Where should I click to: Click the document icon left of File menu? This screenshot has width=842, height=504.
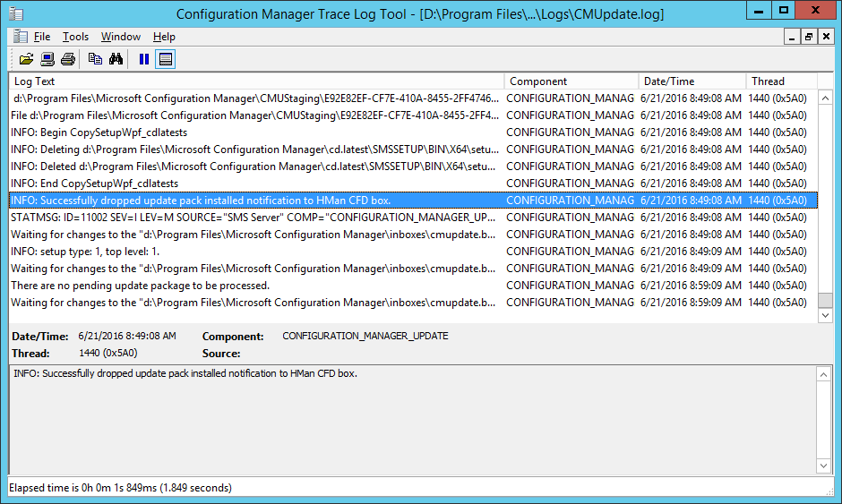[21, 37]
